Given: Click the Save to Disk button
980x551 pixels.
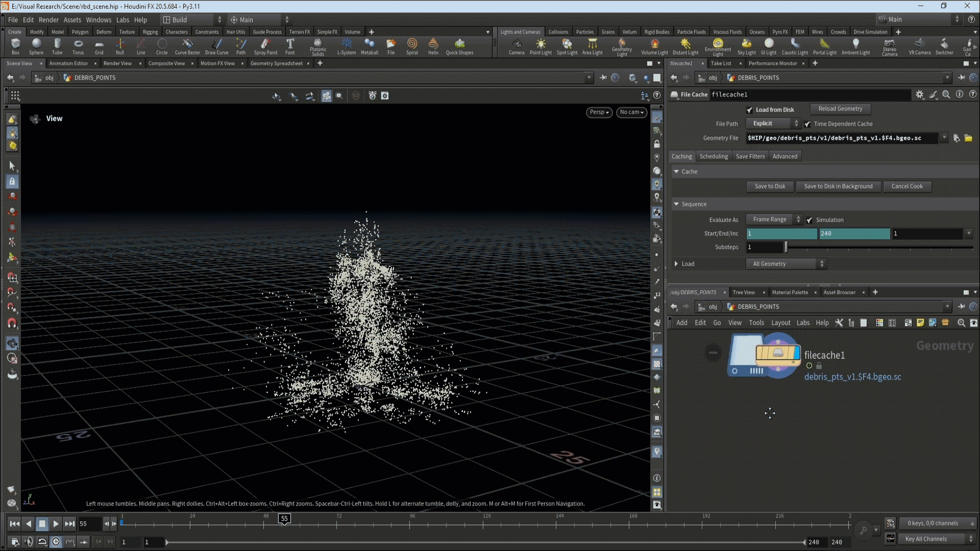Looking at the screenshot, I should tap(770, 186).
